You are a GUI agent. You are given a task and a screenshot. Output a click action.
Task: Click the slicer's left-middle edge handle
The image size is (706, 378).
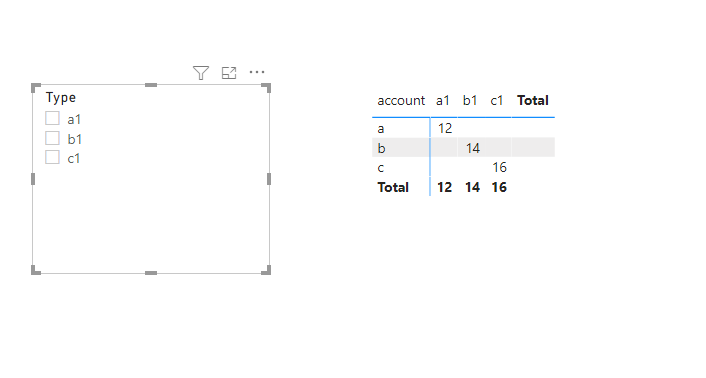(x=33, y=179)
